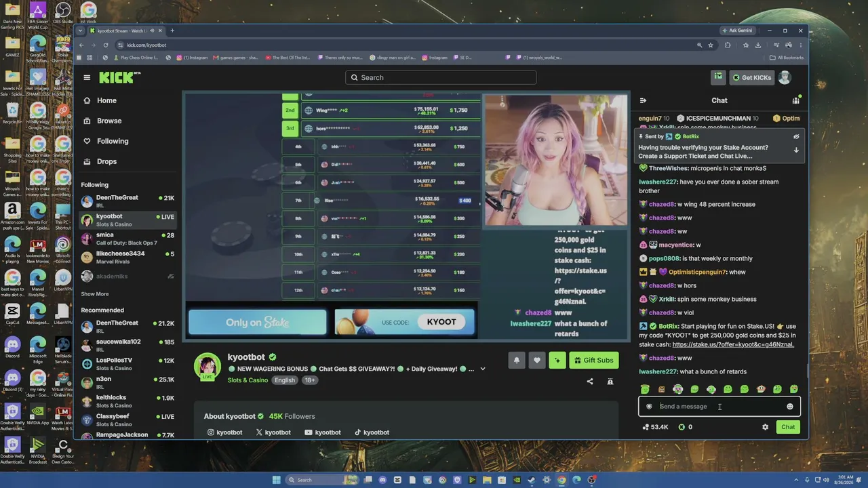Share the stream via share icon
This screenshot has width=868, height=488.
coord(590,382)
